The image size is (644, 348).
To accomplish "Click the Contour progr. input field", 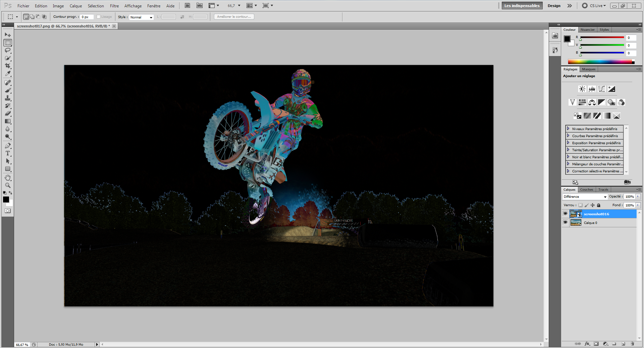I will click(x=87, y=17).
